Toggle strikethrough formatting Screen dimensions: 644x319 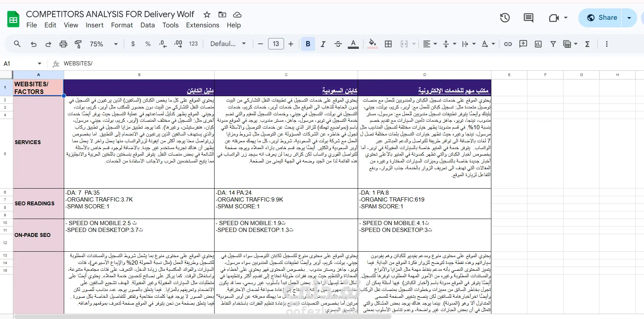(x=338, y=44)
